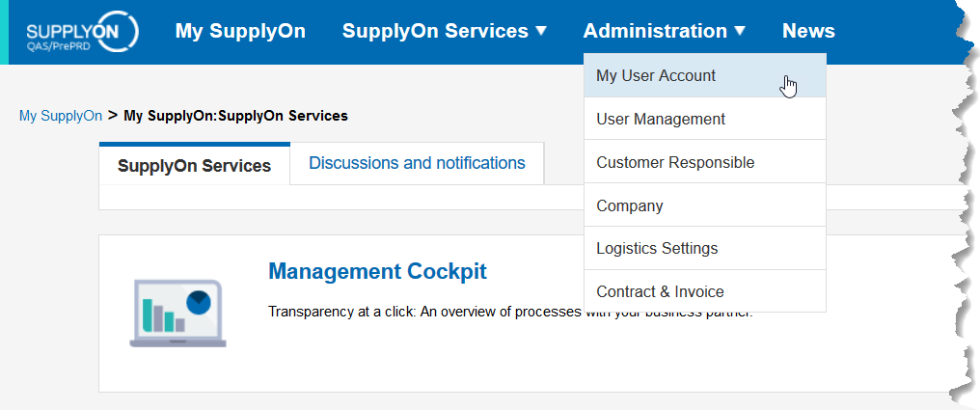Open My SupplyOn in the top navigation

click(x=240, y=31)
